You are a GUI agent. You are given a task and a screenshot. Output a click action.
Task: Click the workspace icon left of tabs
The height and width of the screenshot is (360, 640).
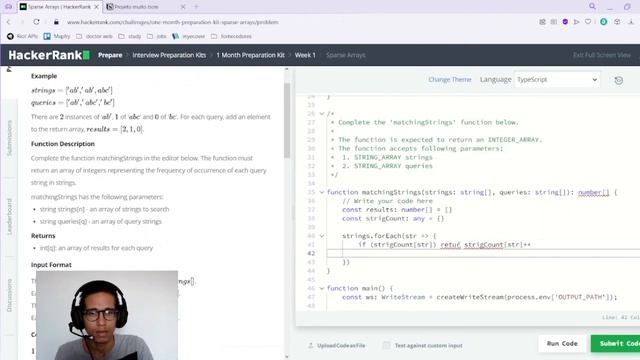pyautogui.click(x=8, y=7)
